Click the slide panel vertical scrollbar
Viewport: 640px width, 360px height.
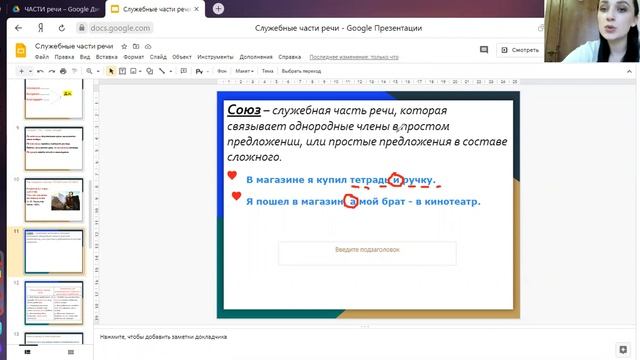tap(90, 214)
